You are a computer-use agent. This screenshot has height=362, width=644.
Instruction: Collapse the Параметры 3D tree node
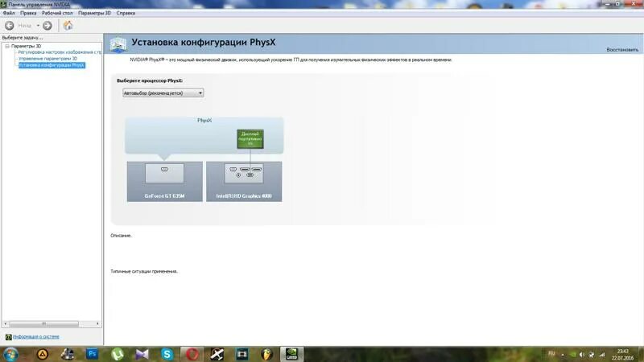point(7,47)
